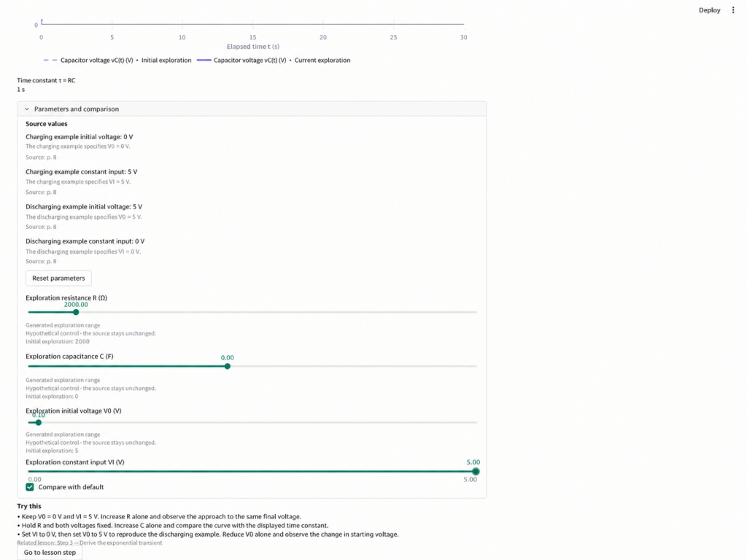Image resolution: width=747 pixels, height=560 pixels.
Task: Click the 'Initial exploration: 5' caption
Action: [x=52, y=451]
